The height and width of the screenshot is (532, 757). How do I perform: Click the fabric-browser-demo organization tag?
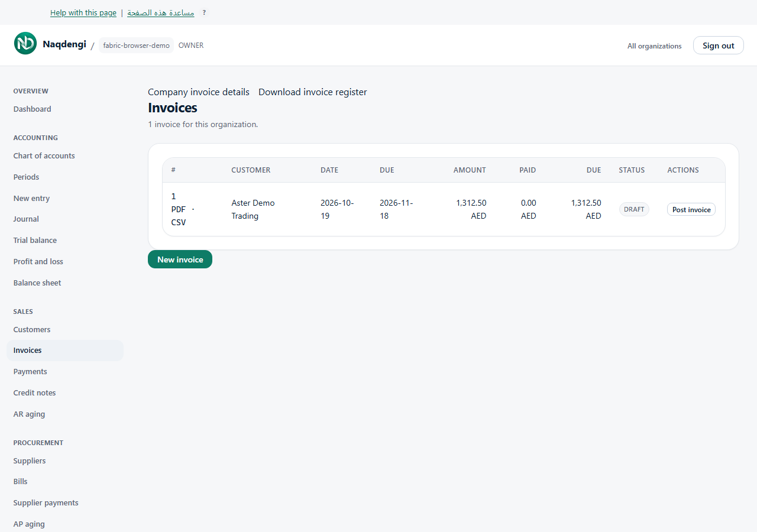click(x=136, y=46)
